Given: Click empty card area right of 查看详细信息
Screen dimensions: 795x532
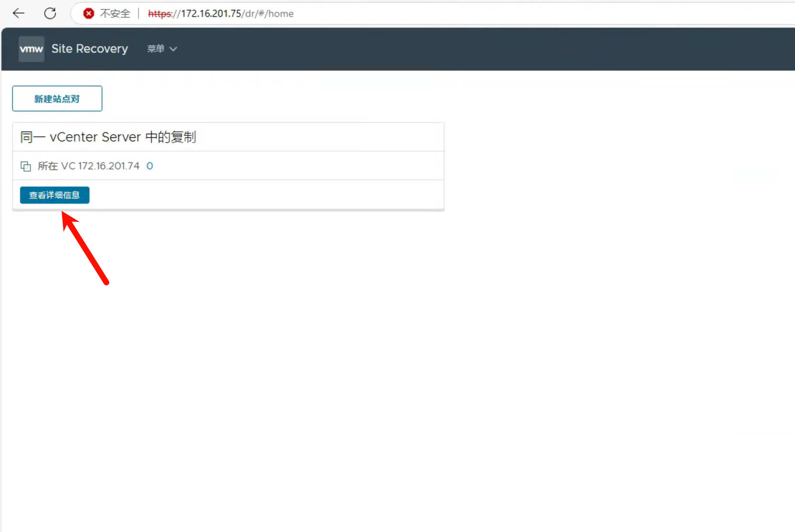Looking at the screenshot, I should click(x=267, y=195).
